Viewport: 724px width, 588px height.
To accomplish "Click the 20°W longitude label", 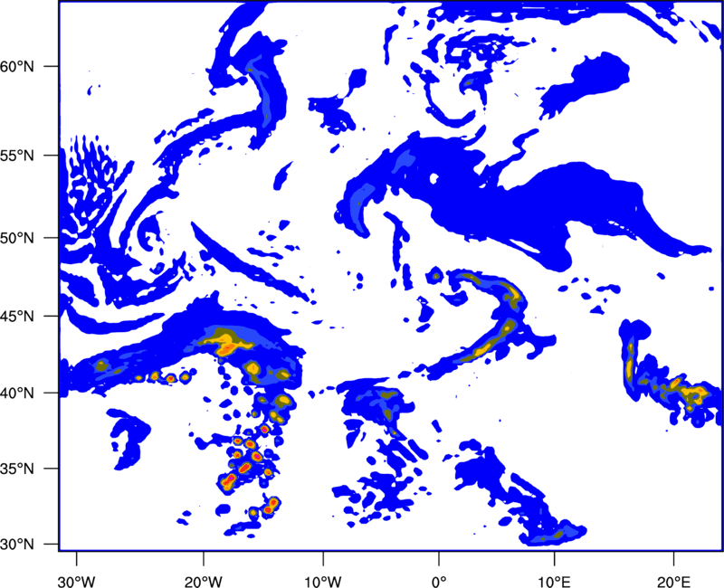I will (x=204, y=582).
